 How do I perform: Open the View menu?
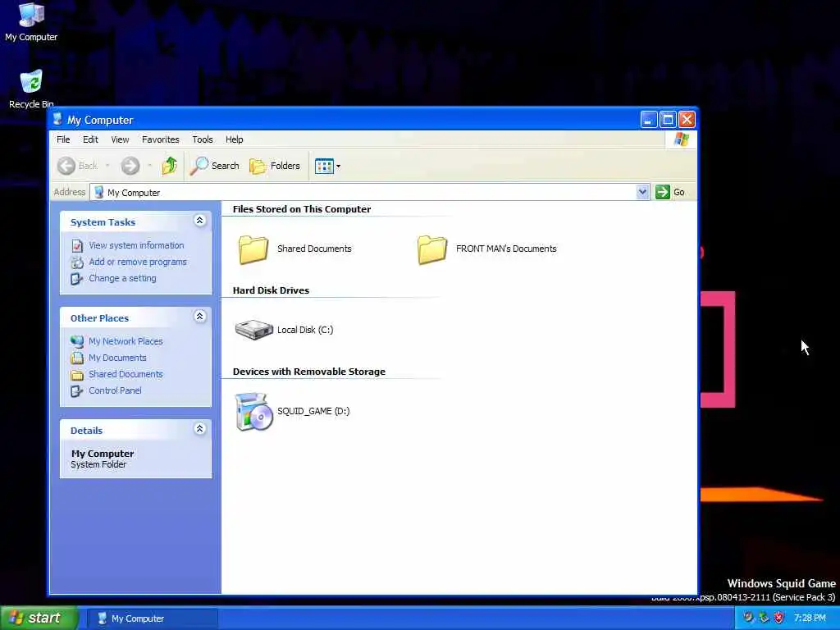pos(120,139)
